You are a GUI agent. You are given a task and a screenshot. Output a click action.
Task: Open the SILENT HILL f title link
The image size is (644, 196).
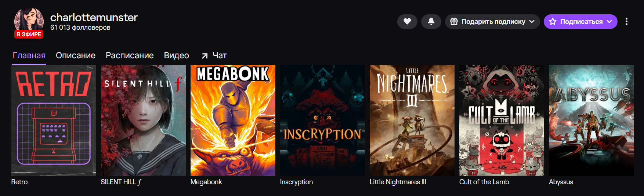coord(121,182)
